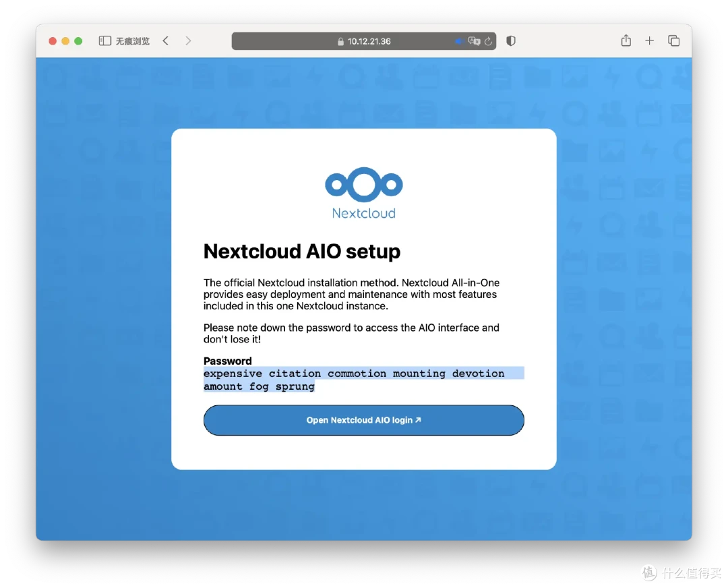This screenshot has height=588, width=728.
Task: Click the lock icon in address bar
Action: click(341, 41)
